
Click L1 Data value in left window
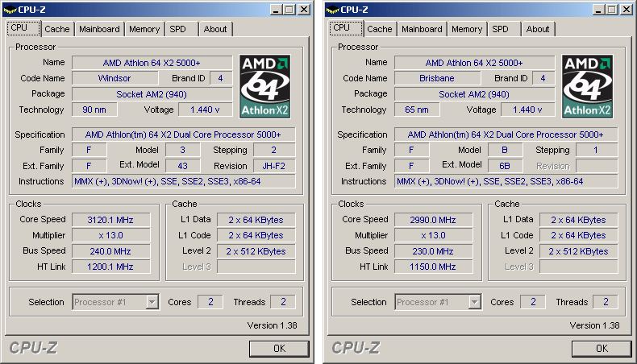tap(256, 220)
